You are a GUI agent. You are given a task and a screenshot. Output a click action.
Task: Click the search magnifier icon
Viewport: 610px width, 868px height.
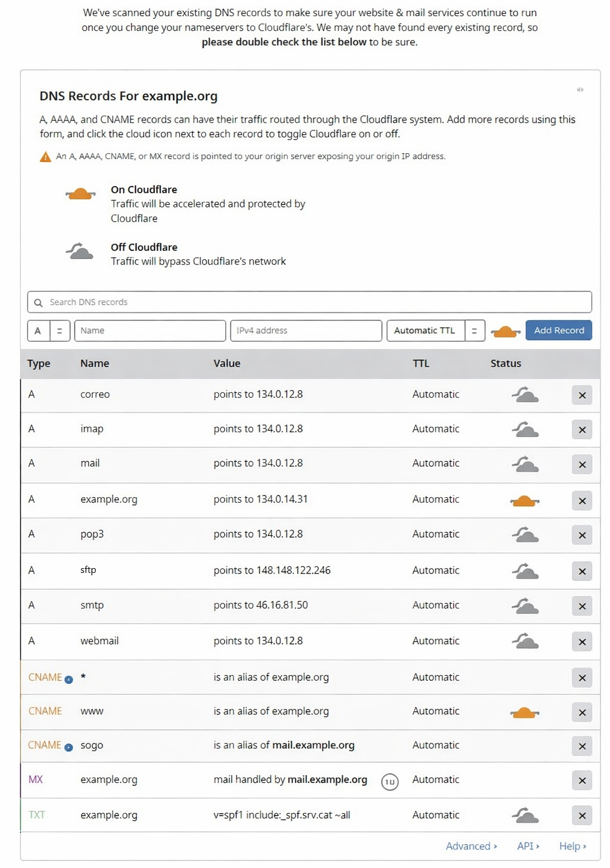coord(39,303)
